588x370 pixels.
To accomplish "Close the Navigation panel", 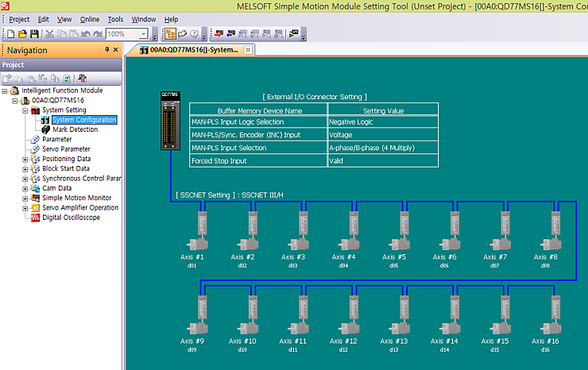I will (x=115, y=49).
